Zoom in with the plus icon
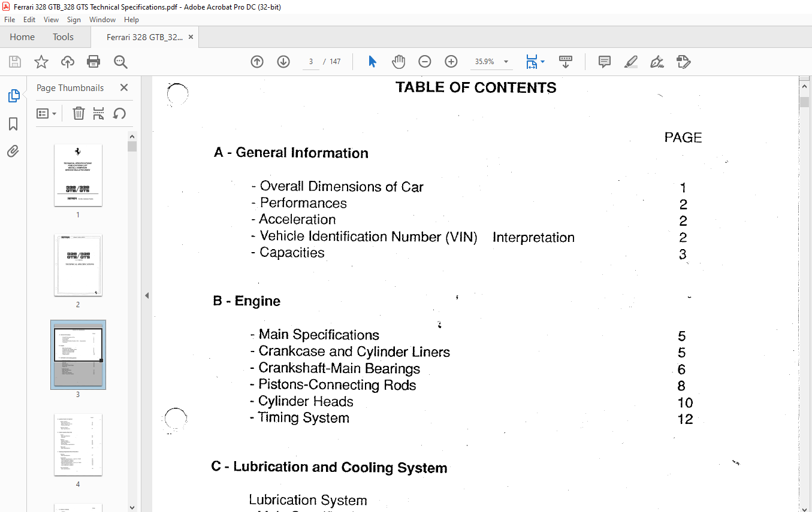 pos(451,62)
